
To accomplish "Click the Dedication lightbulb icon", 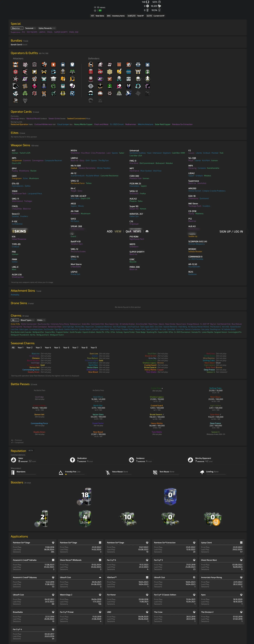I will point(72,460).
